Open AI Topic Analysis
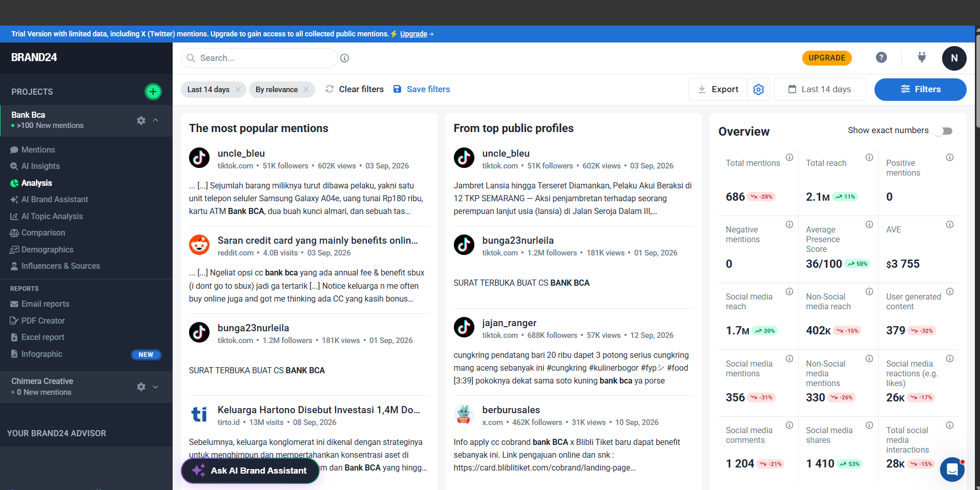Image resolution: width=980 pixels, height=490 pixels. pos(52,216)
